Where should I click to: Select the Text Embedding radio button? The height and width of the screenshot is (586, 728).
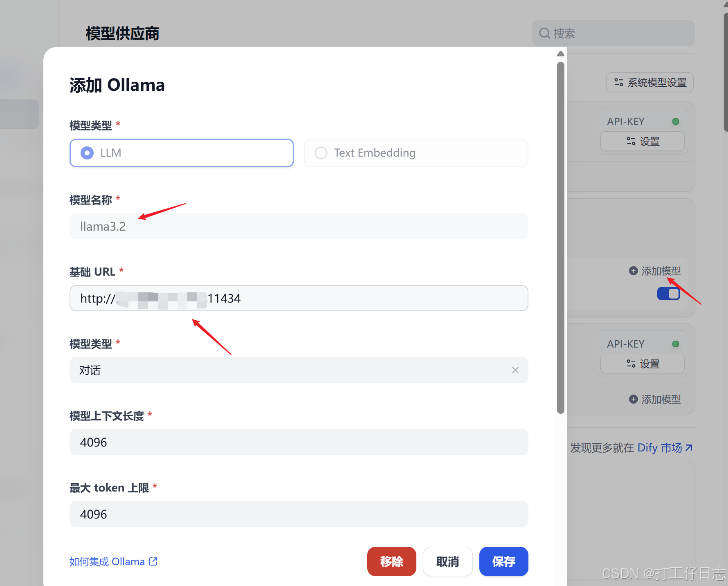click(x=321, y=153)
